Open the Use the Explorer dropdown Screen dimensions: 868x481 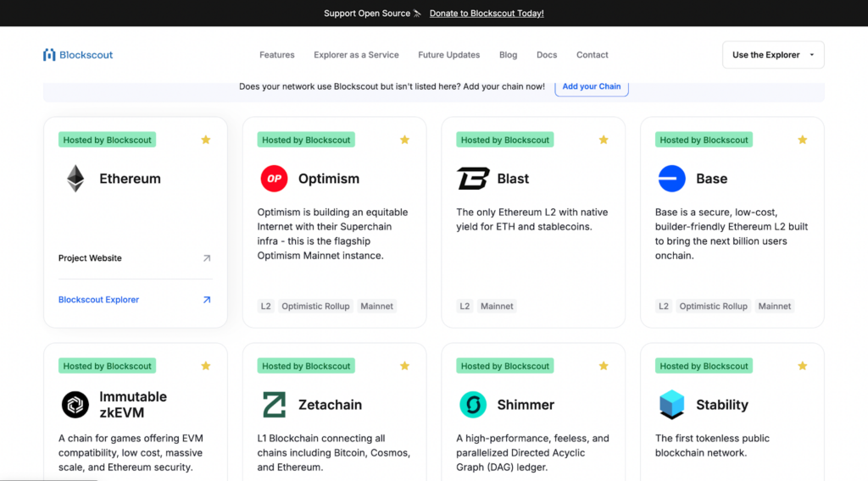pyautogui.click(x=773, y=55)
